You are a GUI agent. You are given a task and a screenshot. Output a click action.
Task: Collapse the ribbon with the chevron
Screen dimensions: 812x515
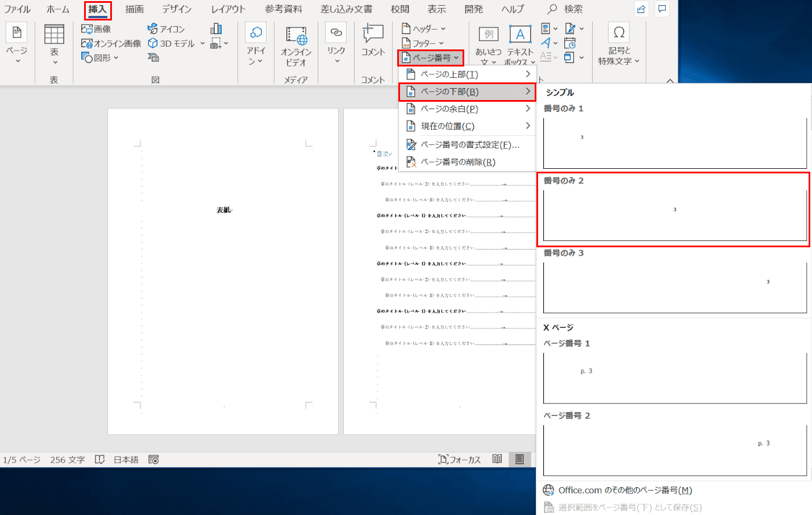(x=670, y=81)
